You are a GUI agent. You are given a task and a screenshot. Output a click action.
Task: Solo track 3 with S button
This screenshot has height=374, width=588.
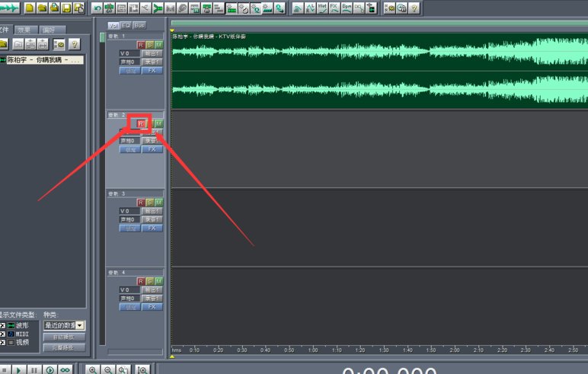tap(150, 203)
